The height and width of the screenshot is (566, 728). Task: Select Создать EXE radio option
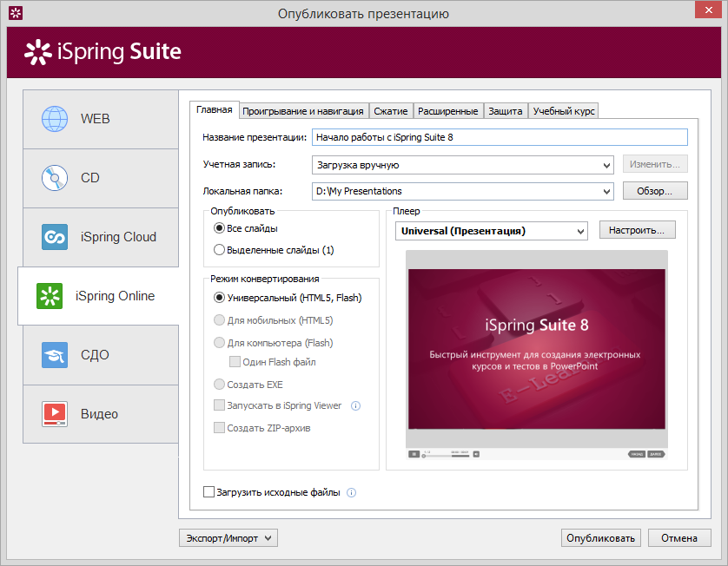pyautogui.click(x=219, y=385)
